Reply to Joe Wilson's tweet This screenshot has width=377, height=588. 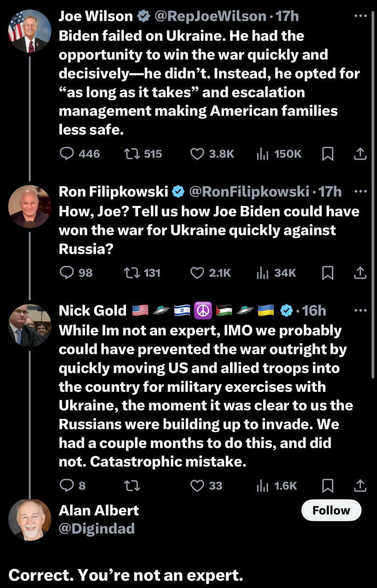click(66, 154)
